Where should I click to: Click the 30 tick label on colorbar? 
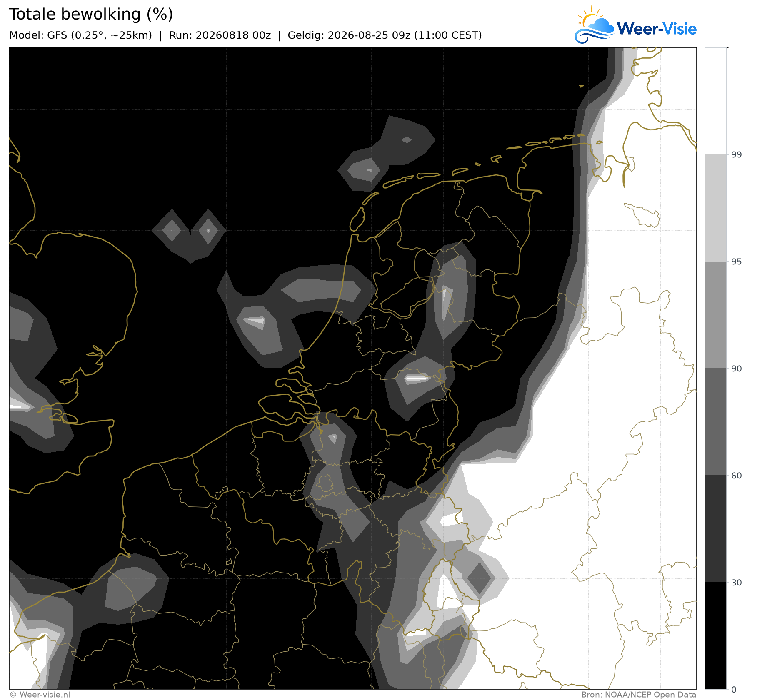pyautogui.click(x=737, y=583)
